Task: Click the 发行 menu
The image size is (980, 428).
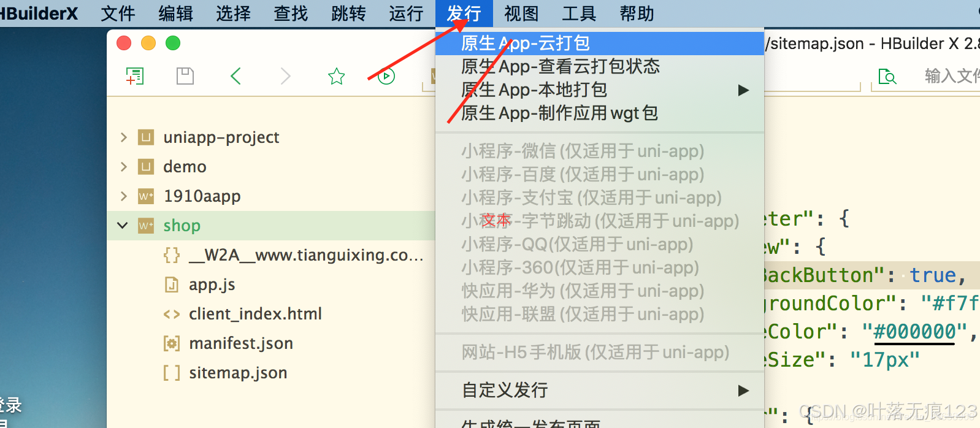Action: pyautogui.click(x=464, y=13)
